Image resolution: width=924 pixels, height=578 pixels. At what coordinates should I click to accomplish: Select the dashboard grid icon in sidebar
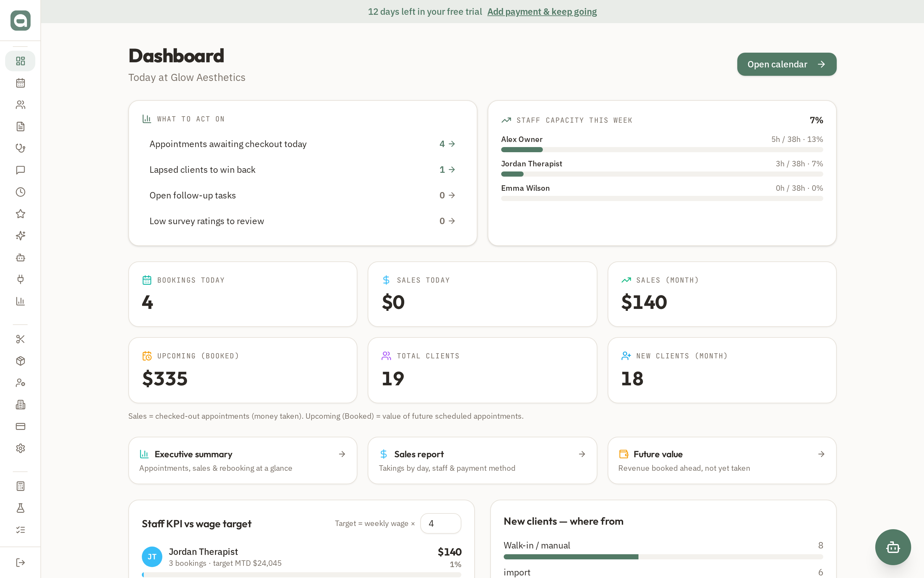pos(20,61)
